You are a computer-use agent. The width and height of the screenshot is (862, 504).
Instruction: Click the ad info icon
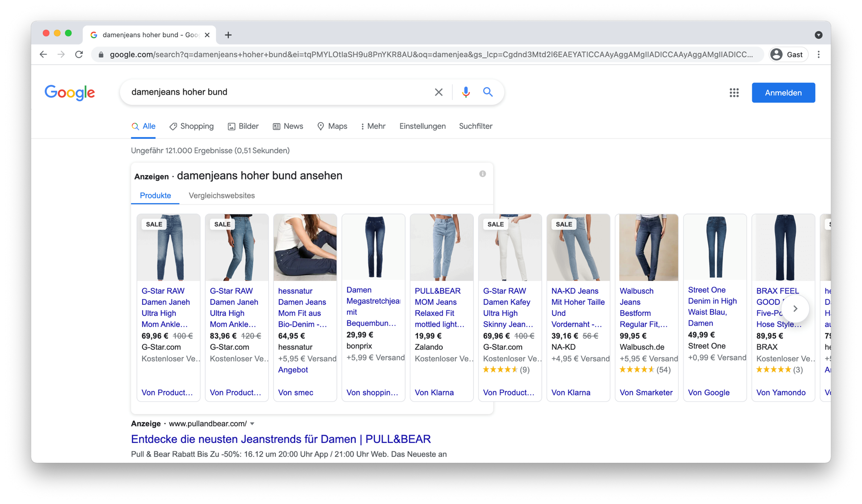point(482,174)
